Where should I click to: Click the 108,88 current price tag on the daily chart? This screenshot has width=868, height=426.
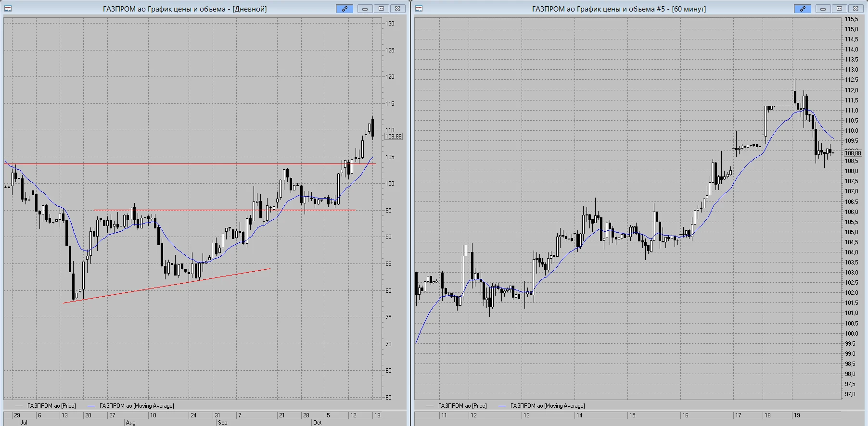click(393, 137)
